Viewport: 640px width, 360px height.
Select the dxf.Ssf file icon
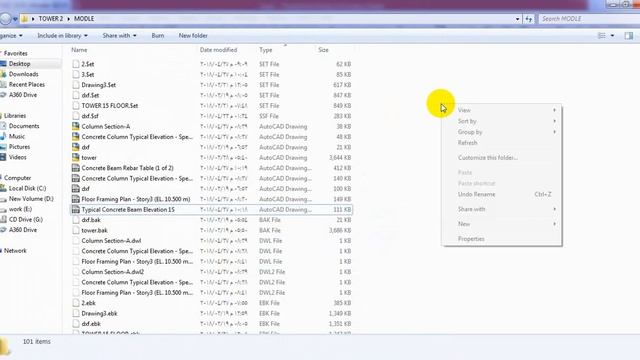76,116
